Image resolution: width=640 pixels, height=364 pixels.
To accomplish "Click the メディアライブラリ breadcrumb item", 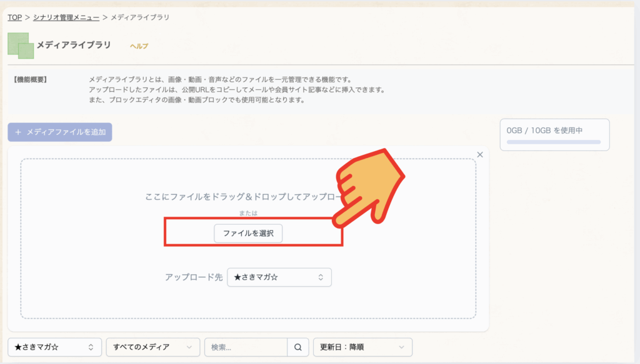I will 140,17.
